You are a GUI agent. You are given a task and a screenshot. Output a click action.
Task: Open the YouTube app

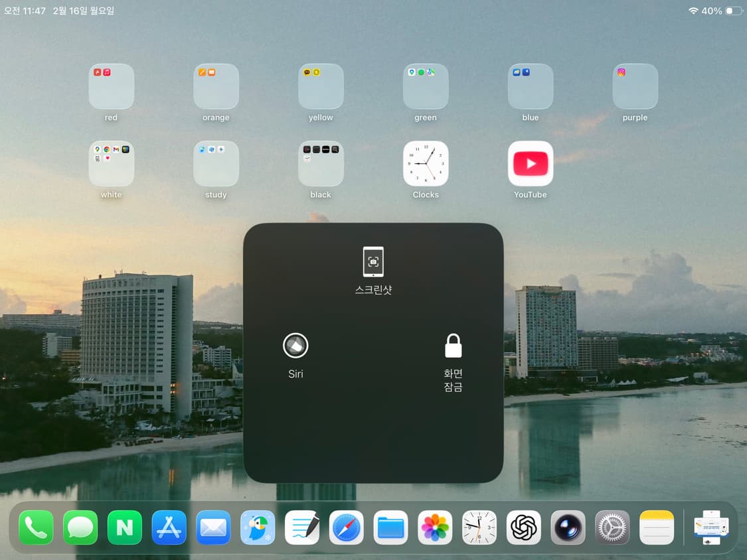(530, 164)
